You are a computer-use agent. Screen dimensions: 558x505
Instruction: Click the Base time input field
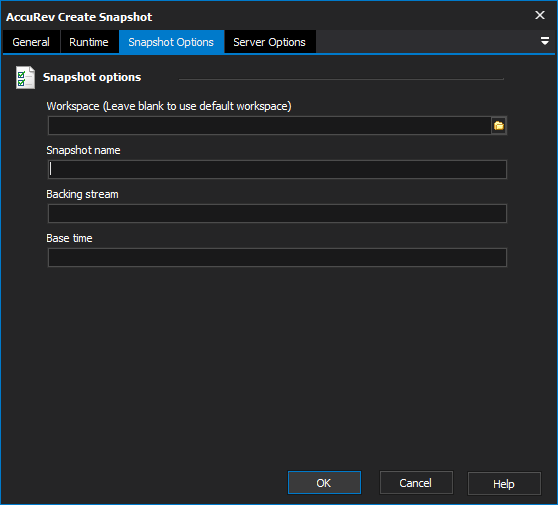pyautogui.click(x=277, y=257)
